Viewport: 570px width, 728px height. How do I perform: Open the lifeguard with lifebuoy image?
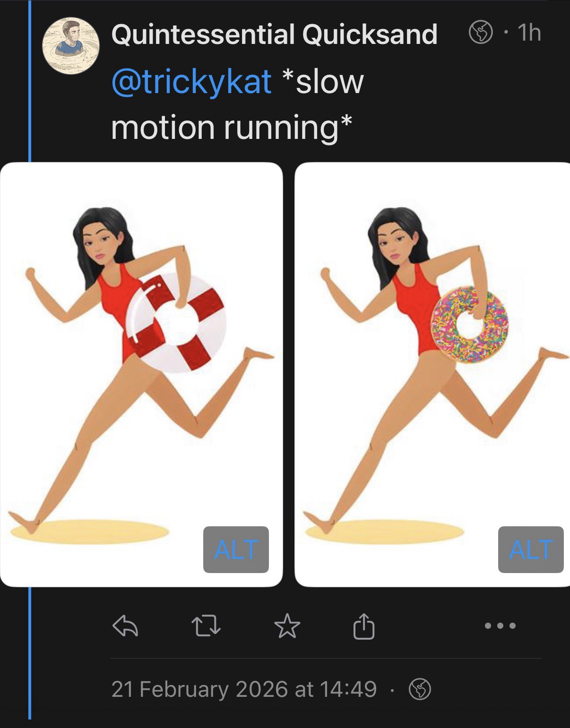pyautogui.click(x=141, y=375)
